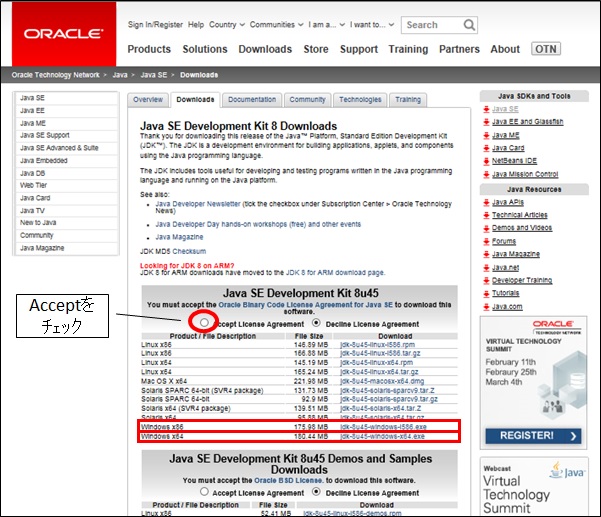Click download arrow icon beside Java EE and Glassfish
The height and width of the screenshot is (517, 601).
[x=486, y=122]
